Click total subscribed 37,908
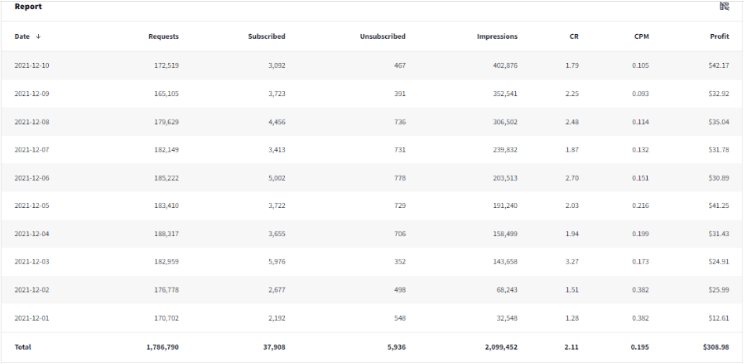 (274, 347)
